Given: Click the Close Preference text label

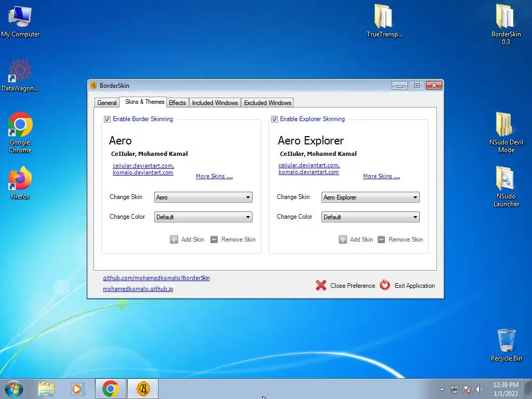Looking at the screenshot, I should pyautogui.click(x=353, y=286).
